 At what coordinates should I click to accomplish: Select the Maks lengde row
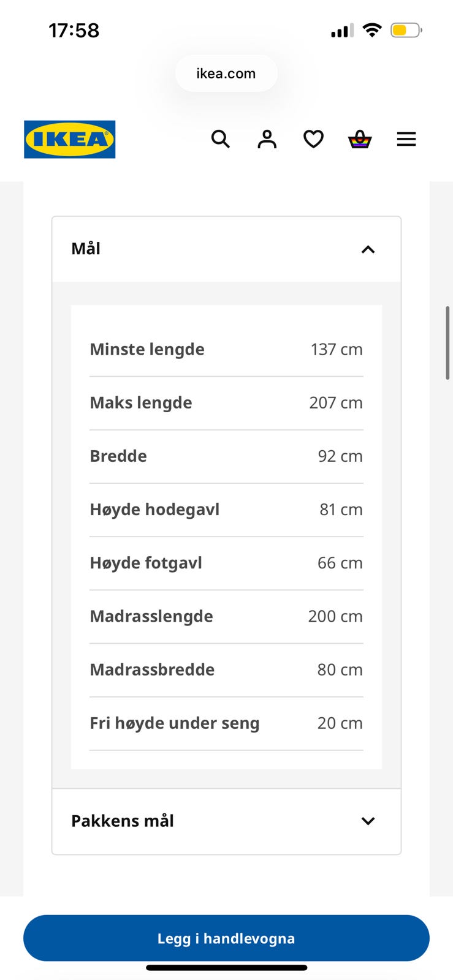[226, 403]
